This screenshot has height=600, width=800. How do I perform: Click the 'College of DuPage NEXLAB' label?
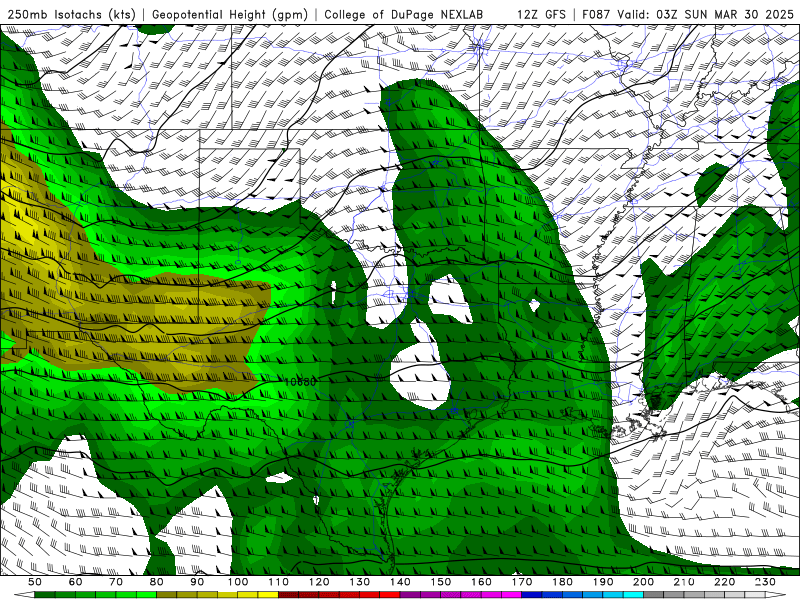tap(404, 15)
